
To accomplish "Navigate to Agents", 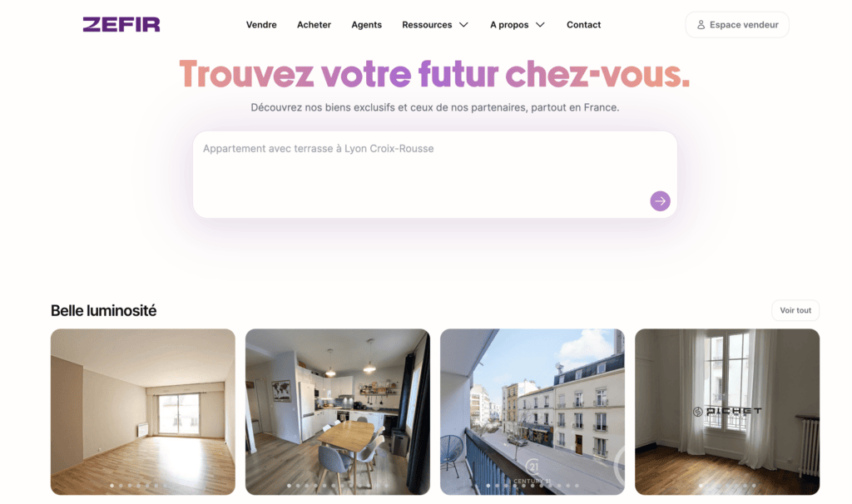I will [x=367, y=25].
